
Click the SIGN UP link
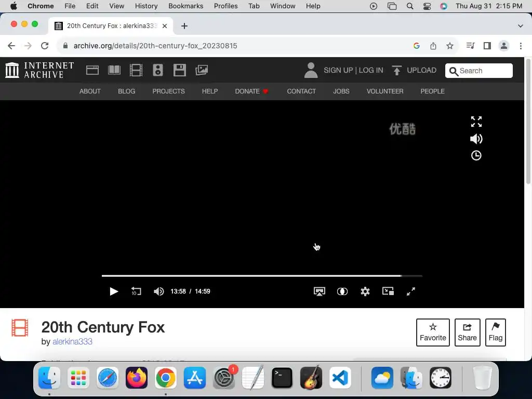(338, 70)
